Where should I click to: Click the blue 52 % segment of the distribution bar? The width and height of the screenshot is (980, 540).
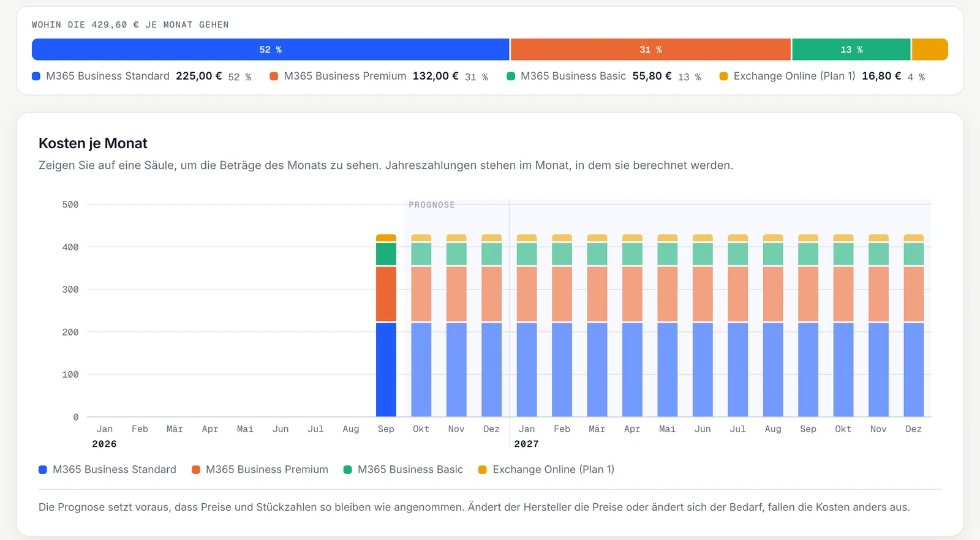click(270, 50)
